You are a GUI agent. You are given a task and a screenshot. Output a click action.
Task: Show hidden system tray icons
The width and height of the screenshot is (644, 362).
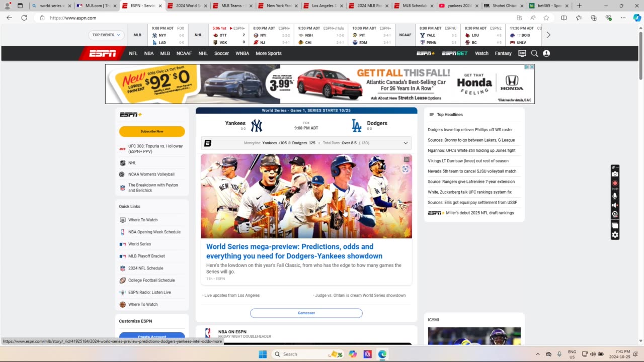[537, 354]
